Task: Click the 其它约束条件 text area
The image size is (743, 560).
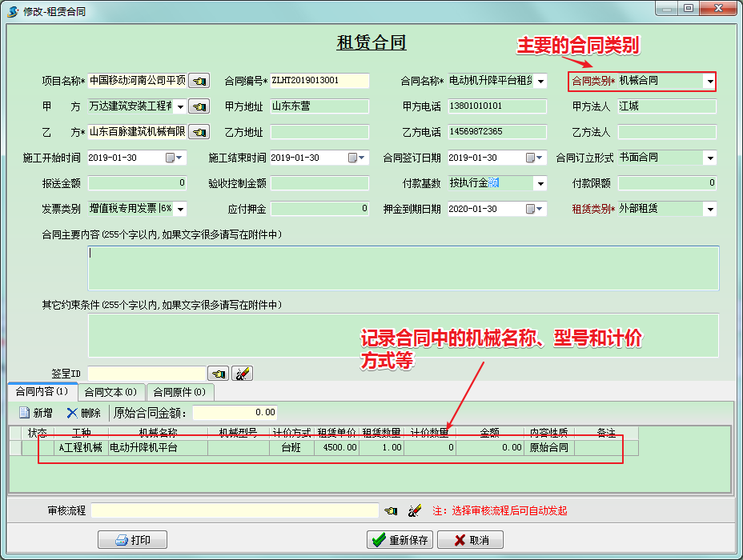Action: pos(404,335)
